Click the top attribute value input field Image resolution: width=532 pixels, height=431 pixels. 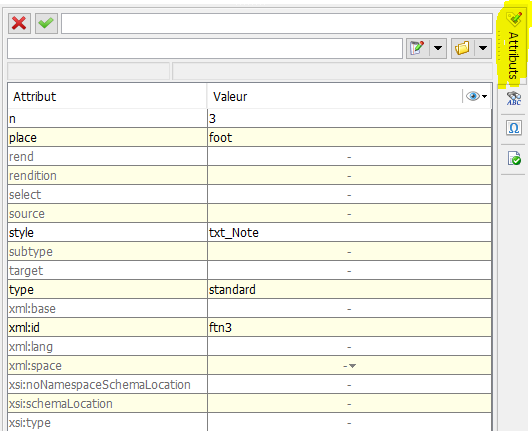277,23
